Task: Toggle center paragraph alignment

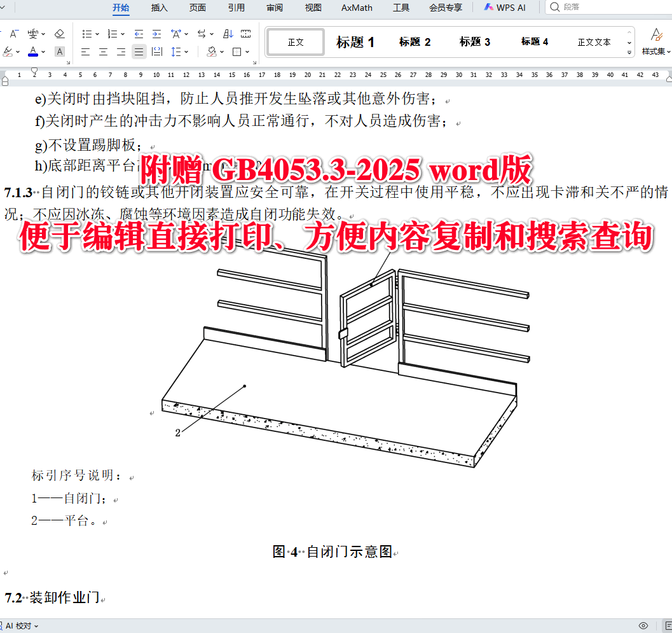Action: 103,52
